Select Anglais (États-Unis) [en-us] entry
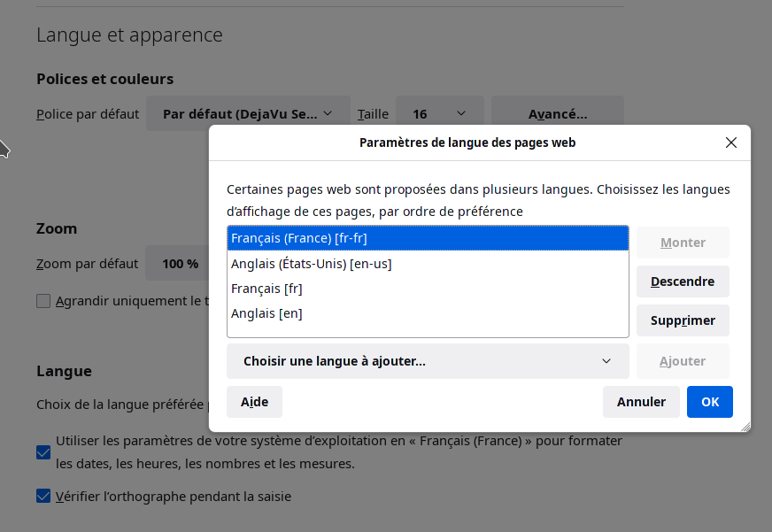 tap(428, 264)
